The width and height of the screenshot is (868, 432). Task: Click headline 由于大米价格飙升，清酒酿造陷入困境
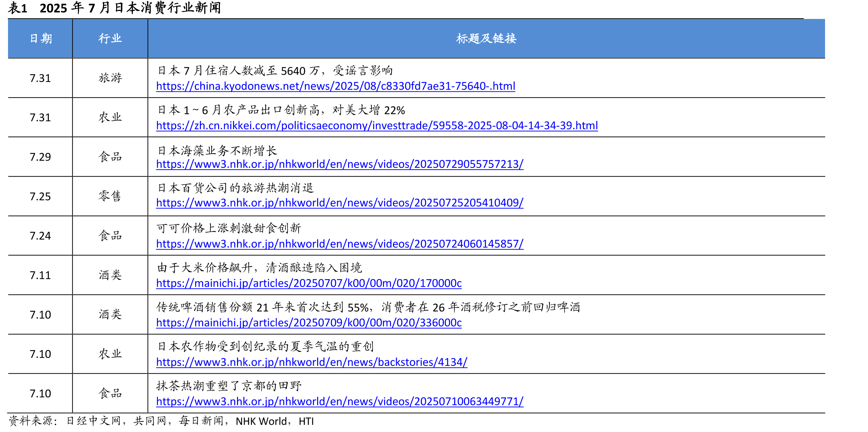tap(260, 268)
